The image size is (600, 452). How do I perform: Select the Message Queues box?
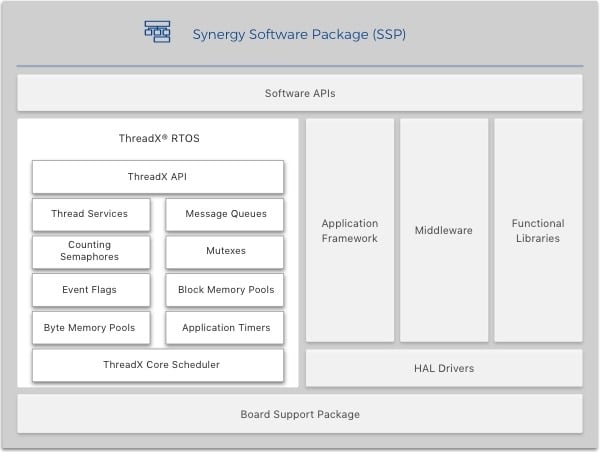pos(225,214)
